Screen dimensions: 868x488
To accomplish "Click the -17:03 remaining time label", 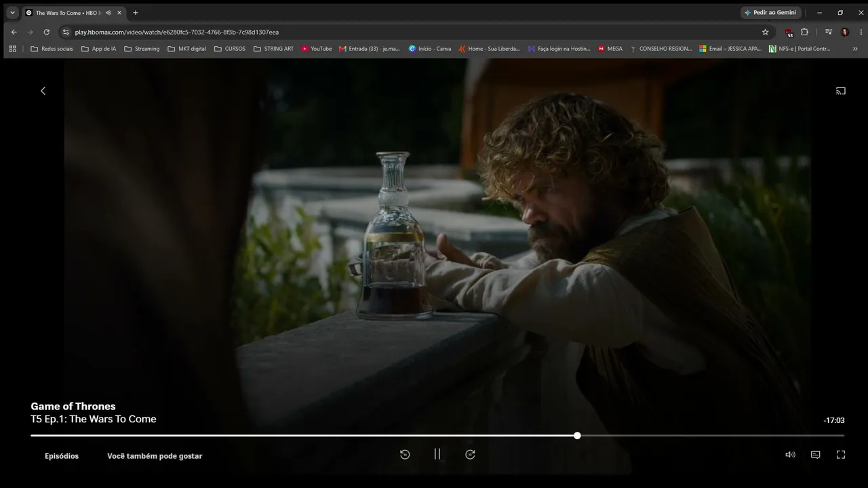I will point(834,420).
